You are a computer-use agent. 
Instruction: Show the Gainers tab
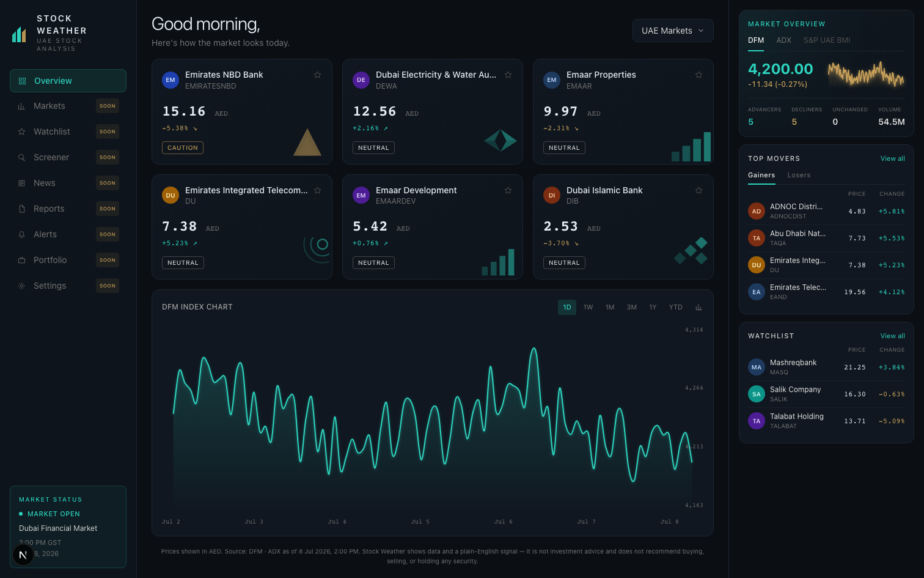(x=761, y=176)
